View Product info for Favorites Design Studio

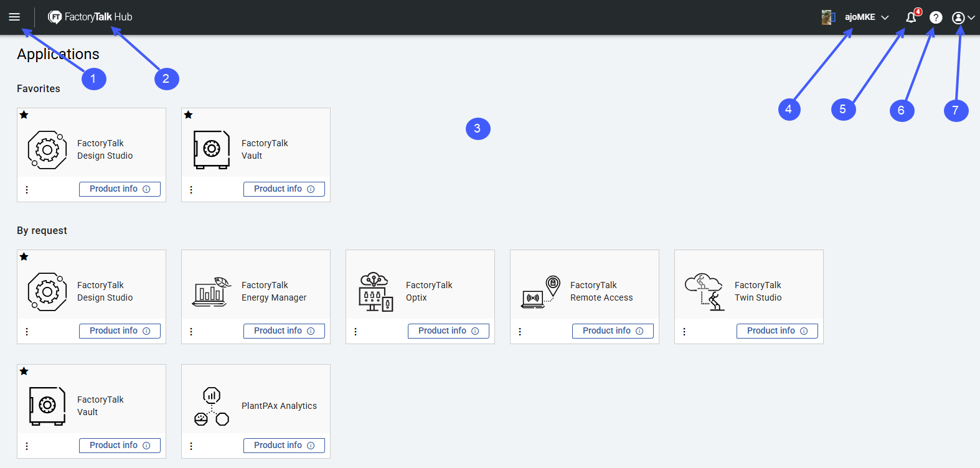[120, 189]
